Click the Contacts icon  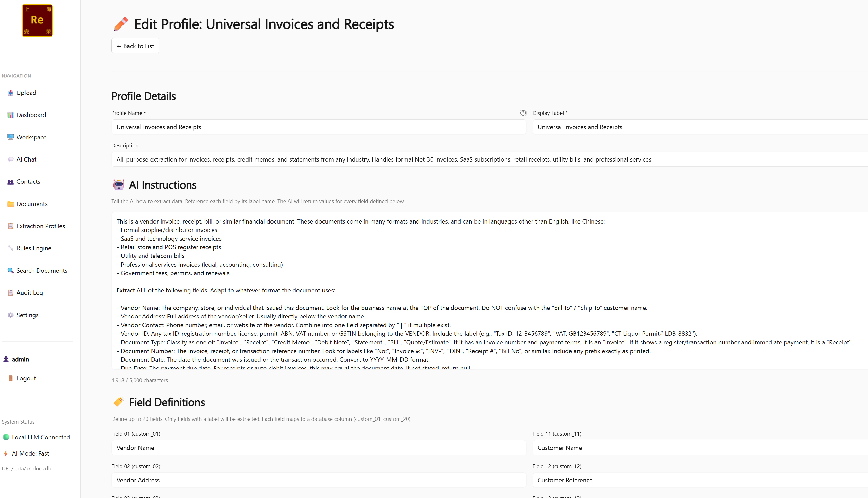[x=11, y=181]
